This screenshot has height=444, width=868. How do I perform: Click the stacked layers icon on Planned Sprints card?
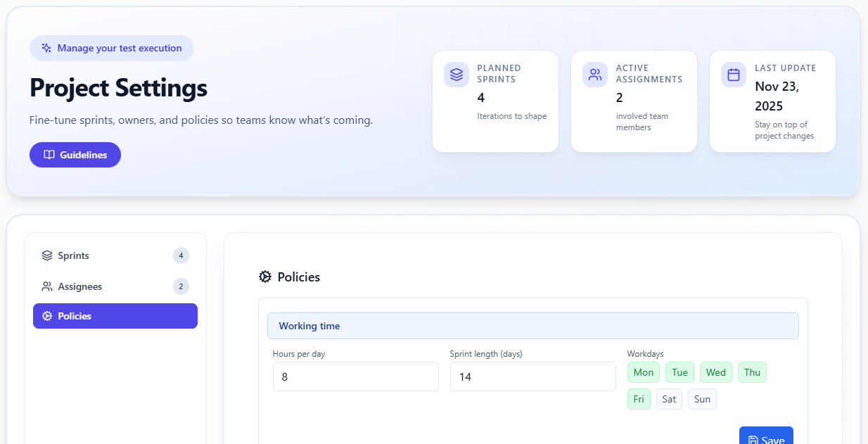[456, 74]
